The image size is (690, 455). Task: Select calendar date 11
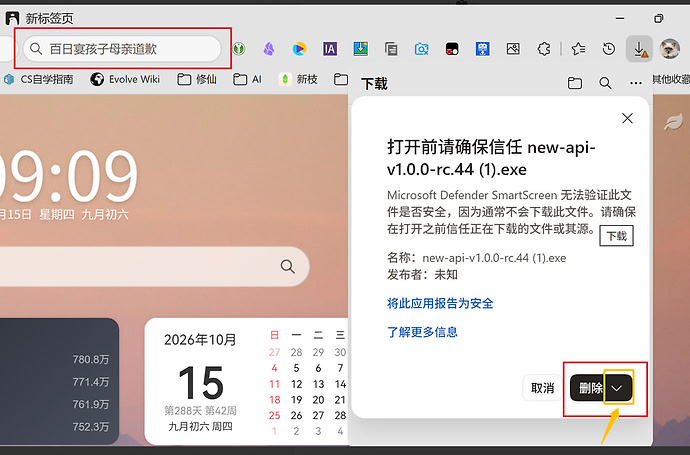coord(275,384)
